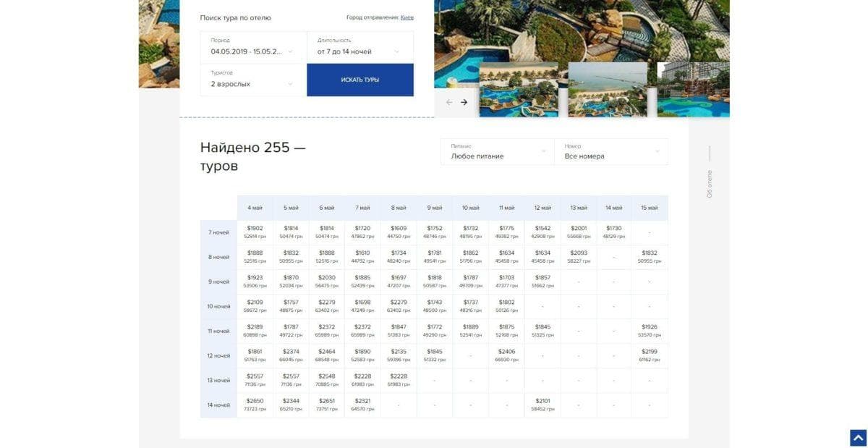Select the beach thumbnail in gallery
The height and width of the screenshot is (448, 868).
(x=608, y=90)
